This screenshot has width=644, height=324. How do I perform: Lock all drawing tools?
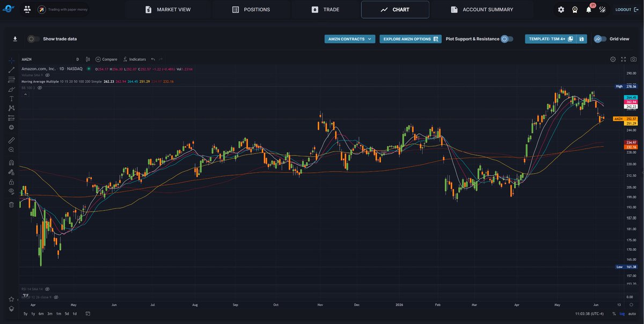(x=11, y=182)
